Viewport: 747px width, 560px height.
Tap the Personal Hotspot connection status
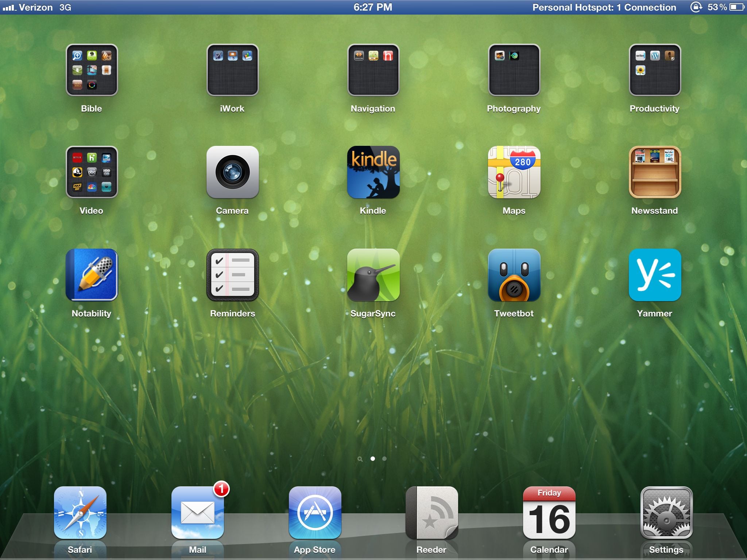[604, 7]
